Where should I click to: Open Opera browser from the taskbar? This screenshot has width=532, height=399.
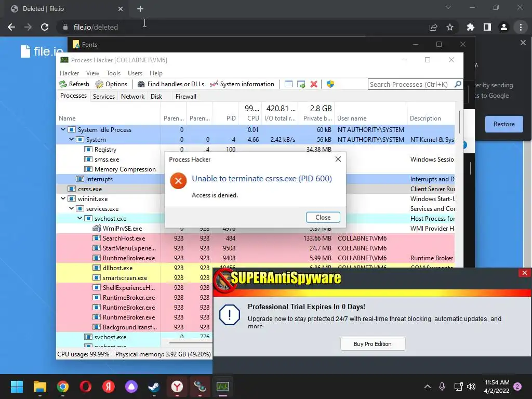coord(86,387)
